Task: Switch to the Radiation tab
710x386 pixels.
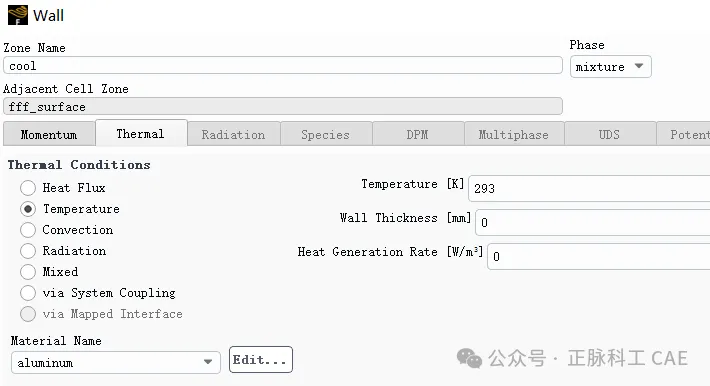Action: click(234, 135)
